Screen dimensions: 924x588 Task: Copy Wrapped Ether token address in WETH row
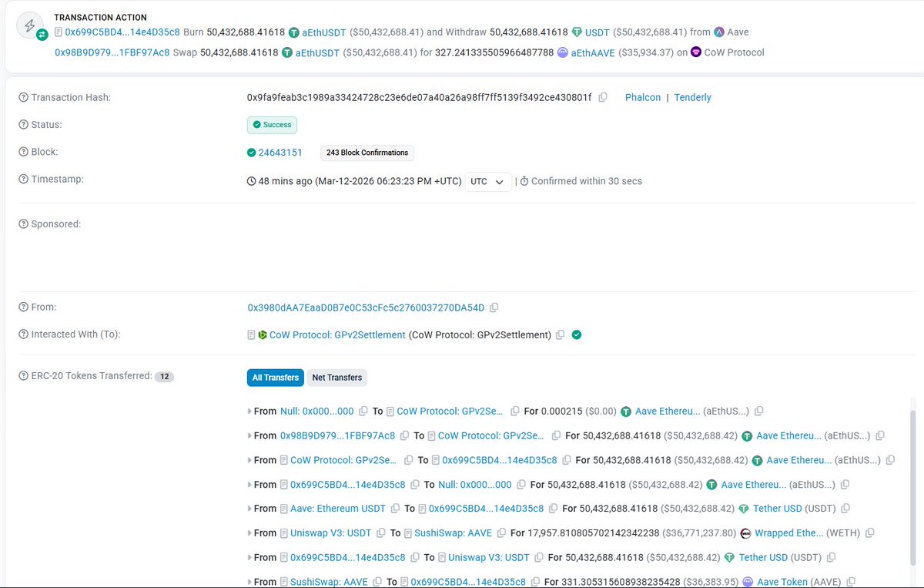(x=870, y=533)
